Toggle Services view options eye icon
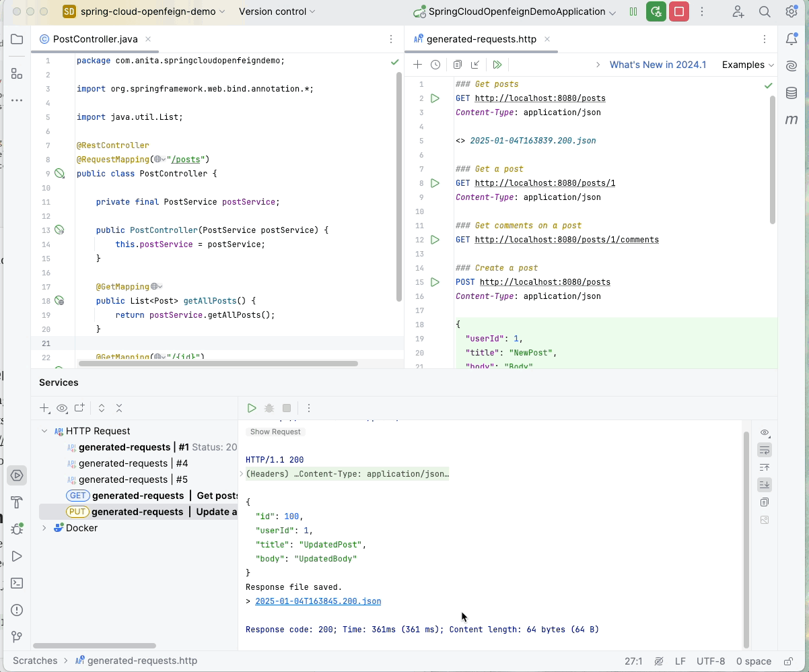The image size is (809, 672). point(62,408)
